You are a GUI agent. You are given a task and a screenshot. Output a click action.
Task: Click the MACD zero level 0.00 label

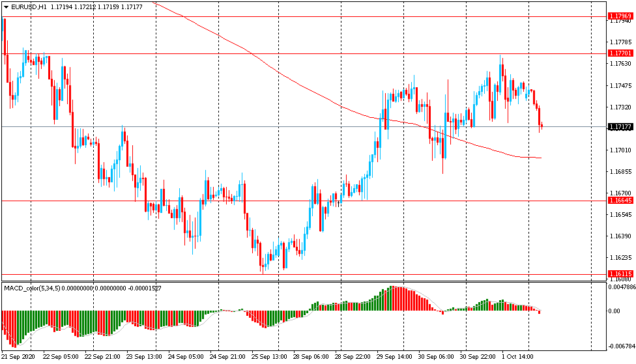click(614, 311)
